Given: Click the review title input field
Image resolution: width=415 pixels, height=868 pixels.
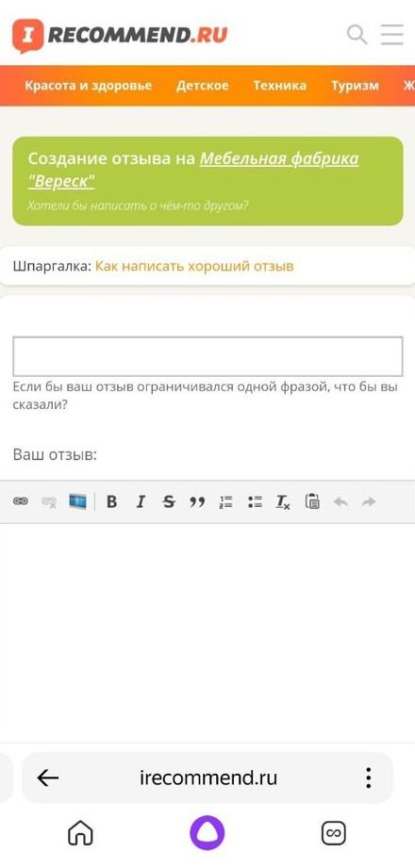Looking at the screenshot, I should pyautogui.click(x=207, y=356).
